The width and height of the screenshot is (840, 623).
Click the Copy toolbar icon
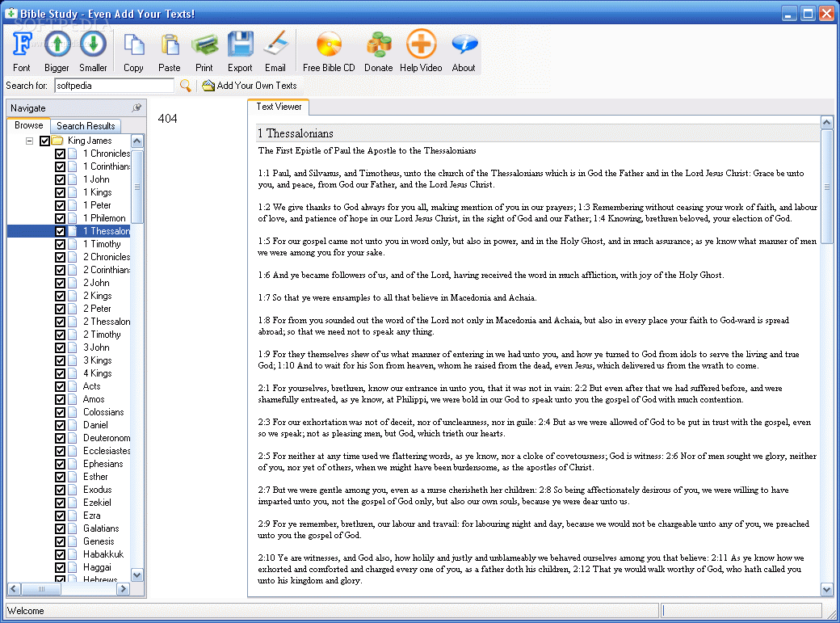point(133,45)
